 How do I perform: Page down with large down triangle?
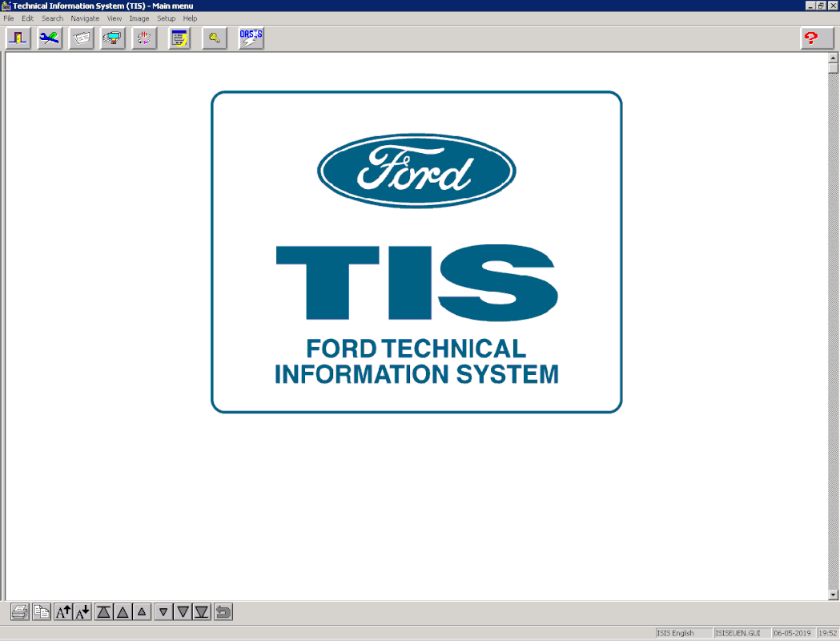[183, 611]
